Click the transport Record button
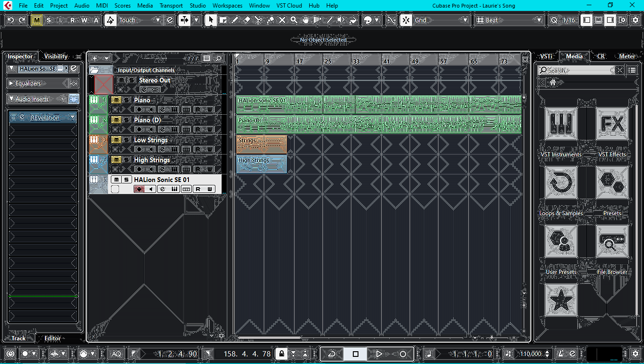The image size is (644, 364). click(x=402, y=354)
